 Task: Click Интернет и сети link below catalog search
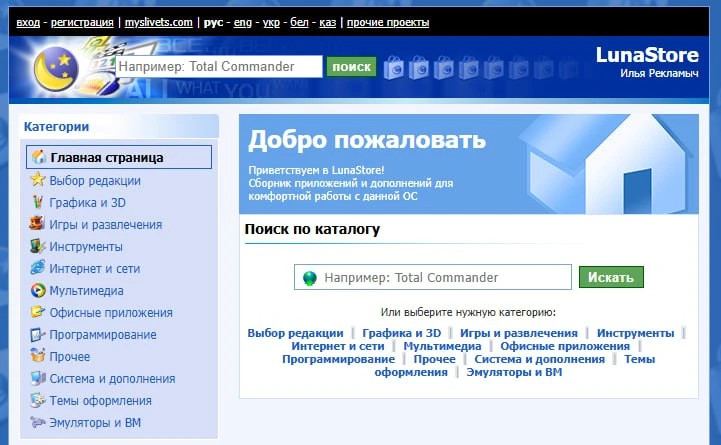pyautogui.click(x=338, y=346)
